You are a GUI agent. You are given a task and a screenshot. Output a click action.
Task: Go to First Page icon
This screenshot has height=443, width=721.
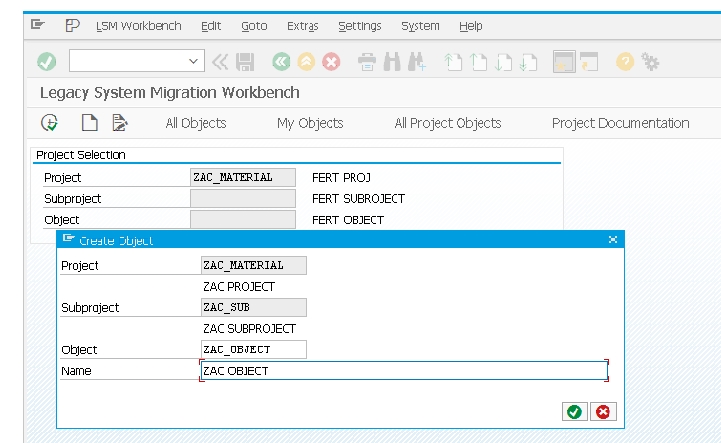coord(453,62)
